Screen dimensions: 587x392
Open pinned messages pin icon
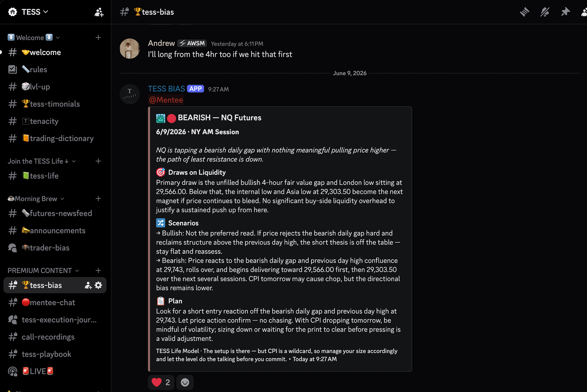click(565, 12)
